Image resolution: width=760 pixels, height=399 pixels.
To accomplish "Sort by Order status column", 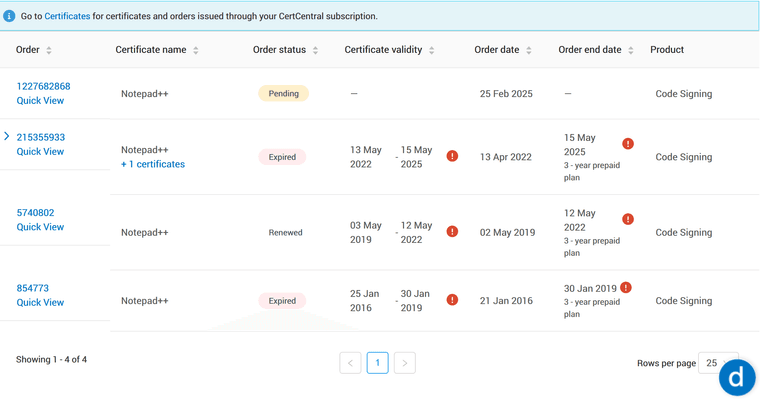I will tap(315, 50).
